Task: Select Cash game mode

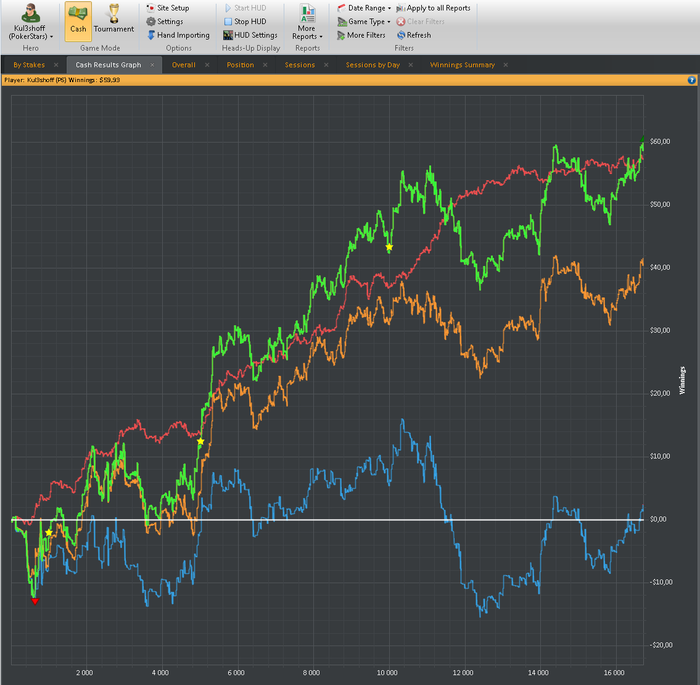Action: (78, 21)
